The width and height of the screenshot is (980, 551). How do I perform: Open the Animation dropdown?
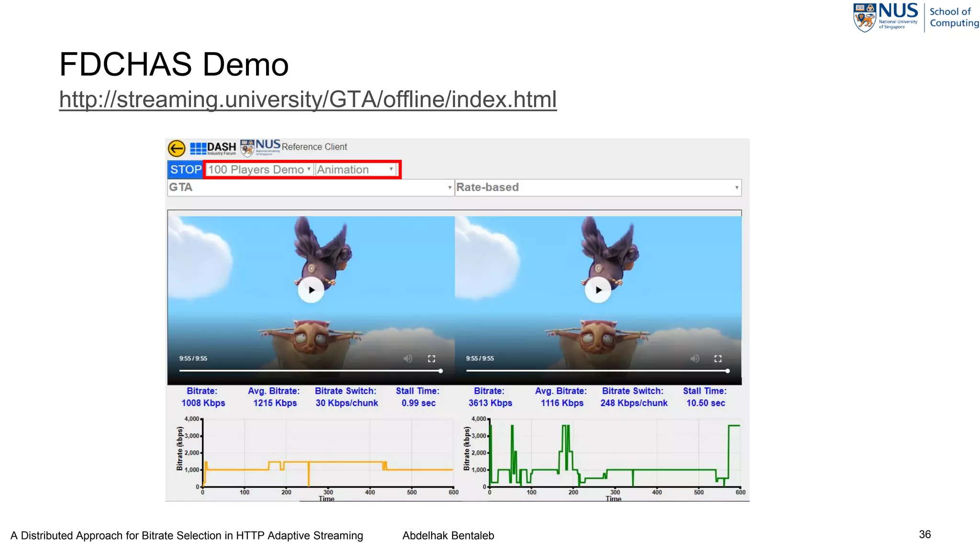coord(356,170)
